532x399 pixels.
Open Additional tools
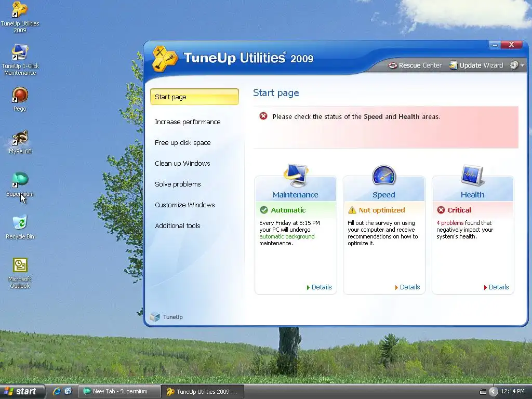(x=178, y=225)
